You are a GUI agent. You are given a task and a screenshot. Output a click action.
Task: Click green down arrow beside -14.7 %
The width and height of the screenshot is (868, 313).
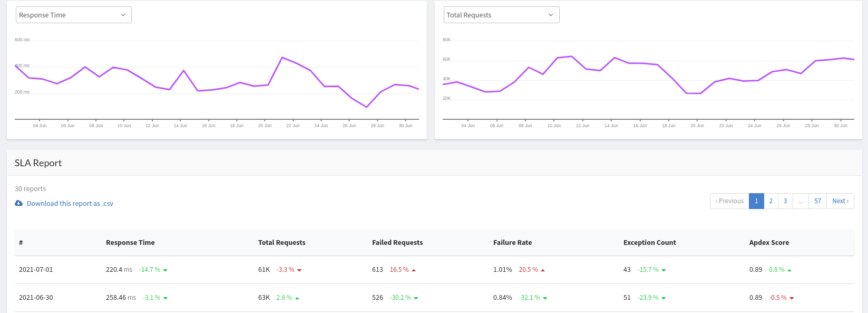165,270
